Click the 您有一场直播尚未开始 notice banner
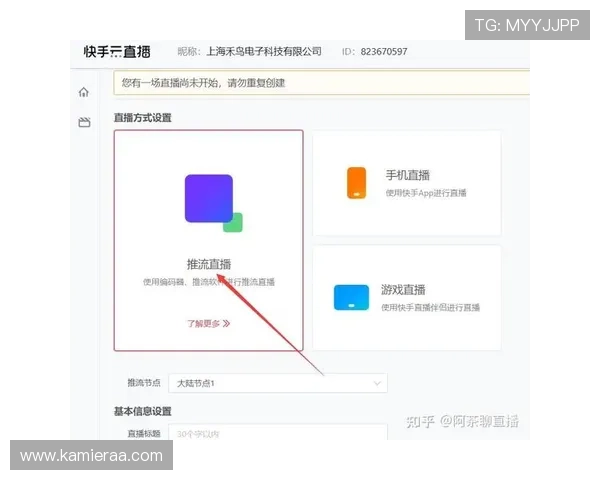 point(322,83)
